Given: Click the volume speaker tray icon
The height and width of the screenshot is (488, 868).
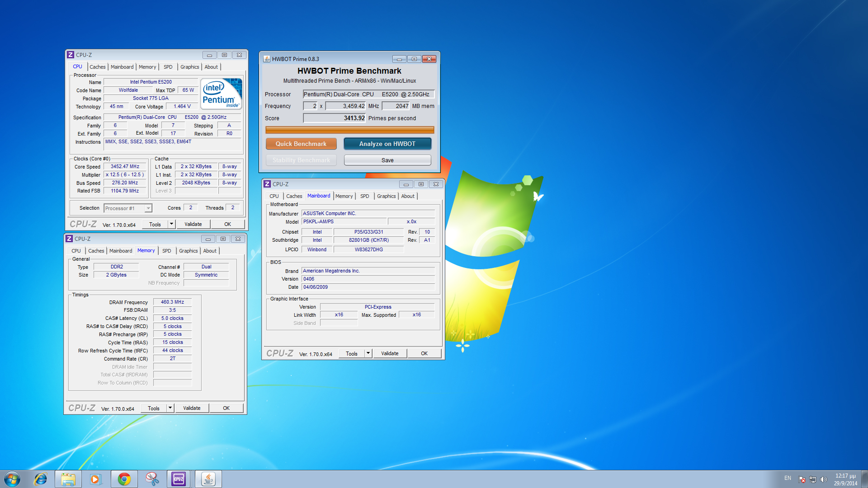Looking at the screenshot, I should (x=823, y=479).
